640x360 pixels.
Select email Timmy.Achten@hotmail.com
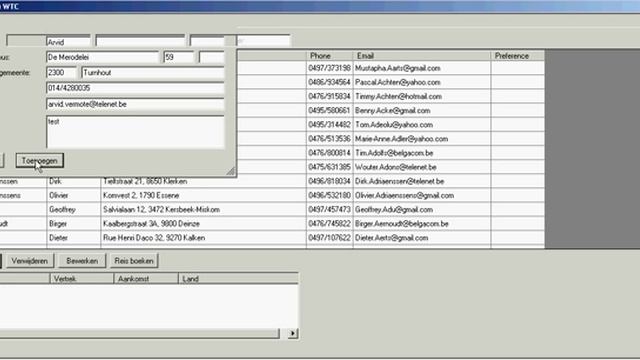398,97
